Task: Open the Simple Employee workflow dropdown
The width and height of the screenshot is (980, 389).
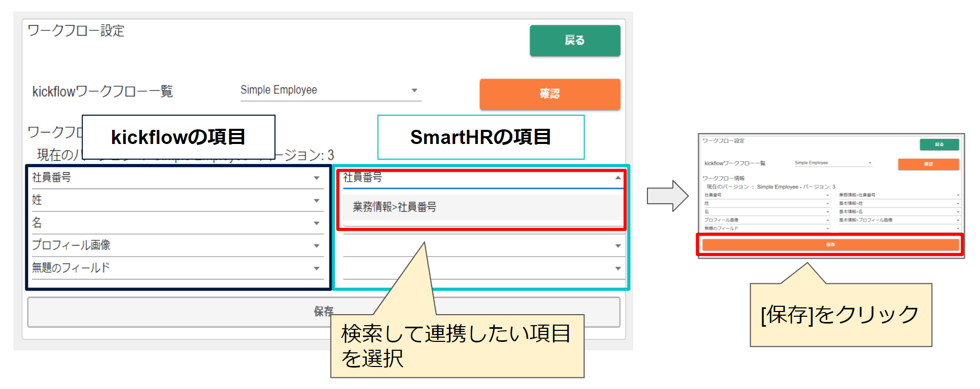Action: coord(331,91)
